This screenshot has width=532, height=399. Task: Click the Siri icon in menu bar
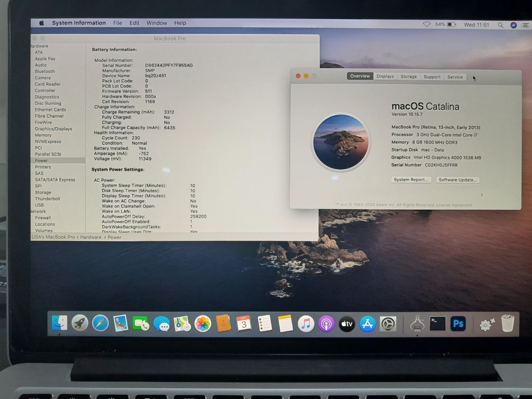click(513, 25)
